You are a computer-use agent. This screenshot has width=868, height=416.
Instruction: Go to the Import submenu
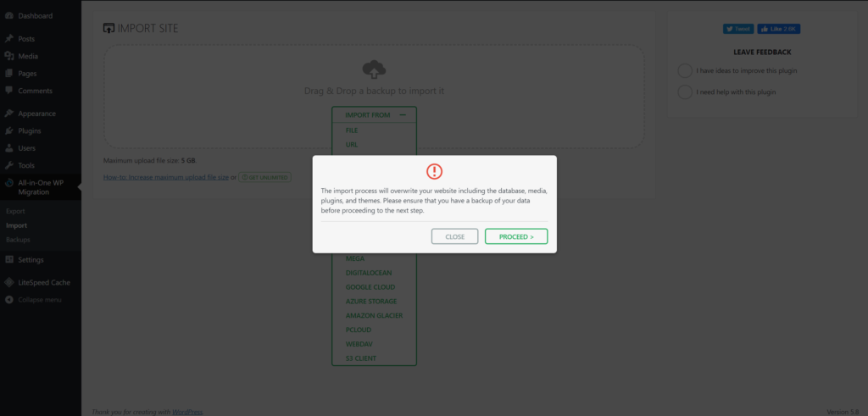pyautogui.click(x=17, y=225)
